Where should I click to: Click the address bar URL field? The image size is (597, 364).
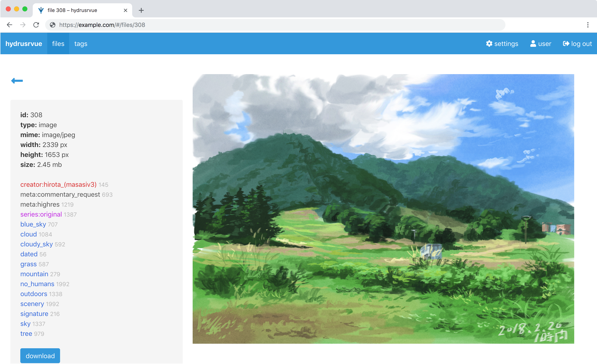click(275, 25)
